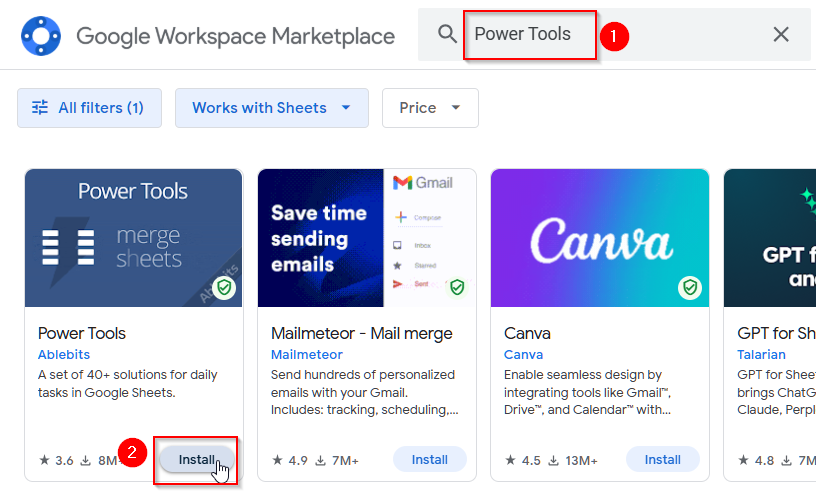The width and height of the screenshot is (816, 492).
Task: Open the Mailmeteor banner thumbnail
Action: (367, 238)
